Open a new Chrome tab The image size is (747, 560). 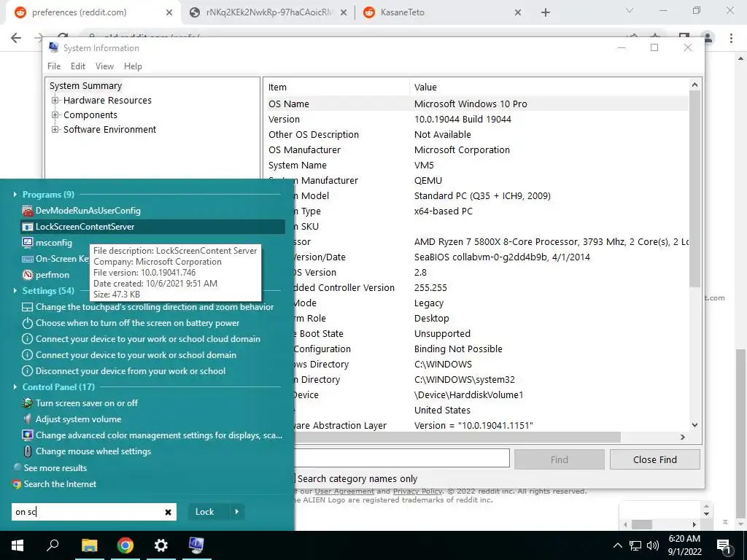(x=546, y=12)
